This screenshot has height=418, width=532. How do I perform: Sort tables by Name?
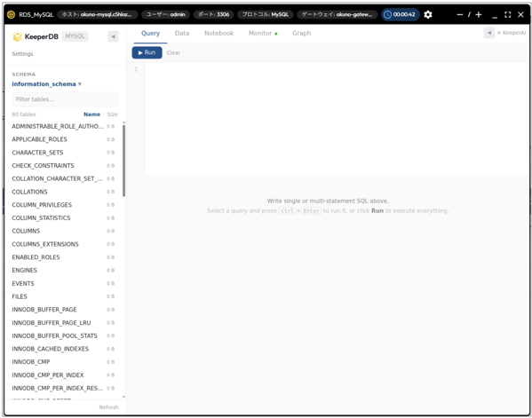[91, 114]
